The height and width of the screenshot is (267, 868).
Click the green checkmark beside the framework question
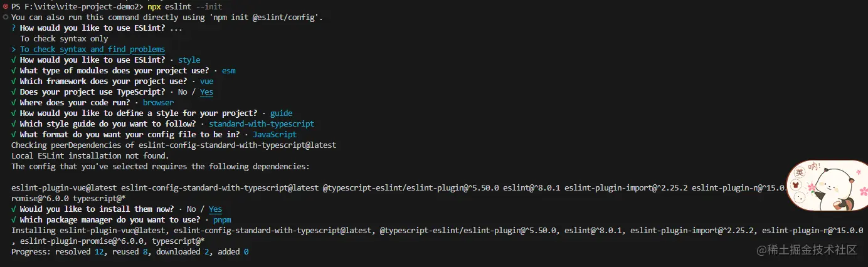(x=14, y=81)
